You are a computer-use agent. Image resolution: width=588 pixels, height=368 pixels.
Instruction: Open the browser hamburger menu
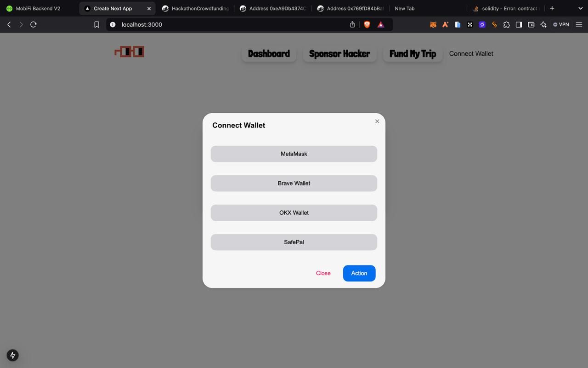point(579,24)
